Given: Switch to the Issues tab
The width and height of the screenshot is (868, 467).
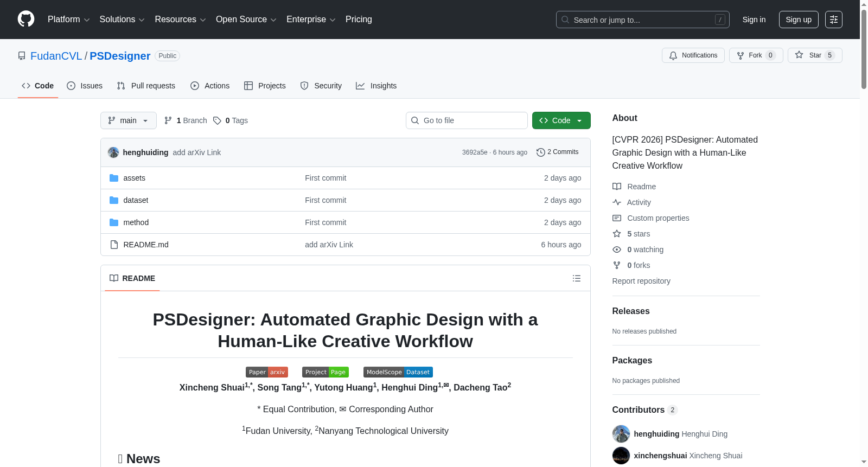Looking at the screenshot, I should pyautogui.click(x=85, y=86).
